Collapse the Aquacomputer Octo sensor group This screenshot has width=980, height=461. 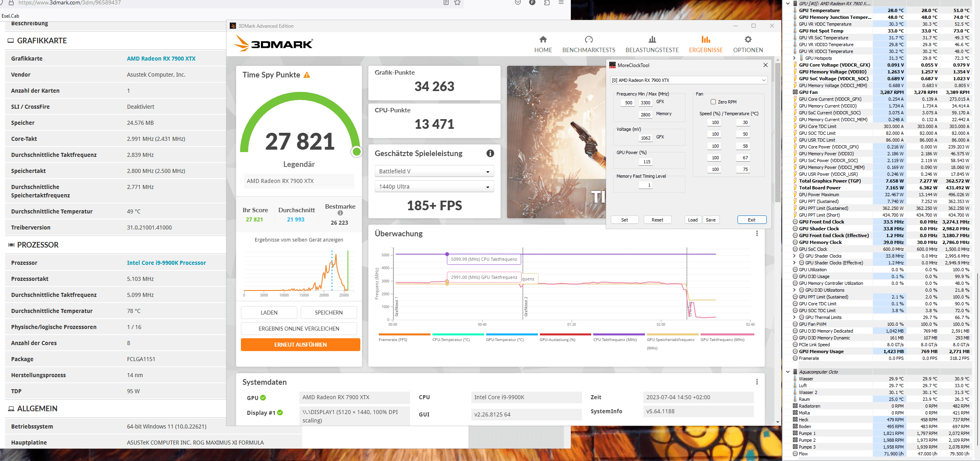788,372
